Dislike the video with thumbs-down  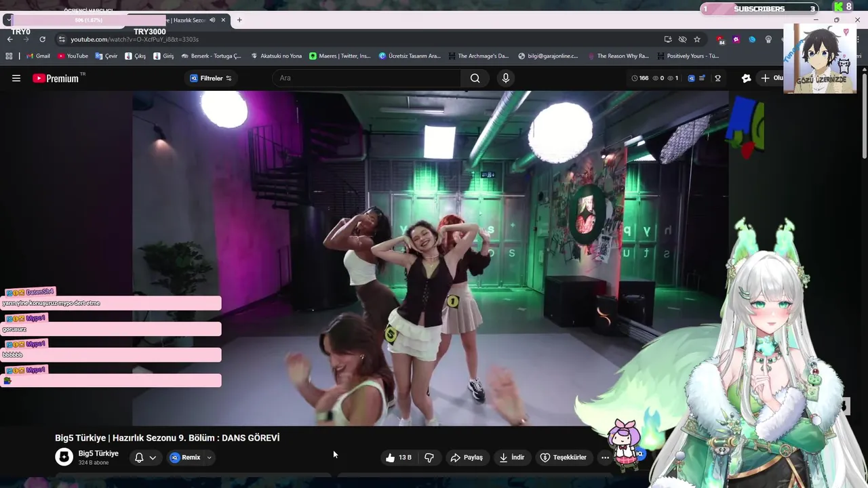[429, 457]
